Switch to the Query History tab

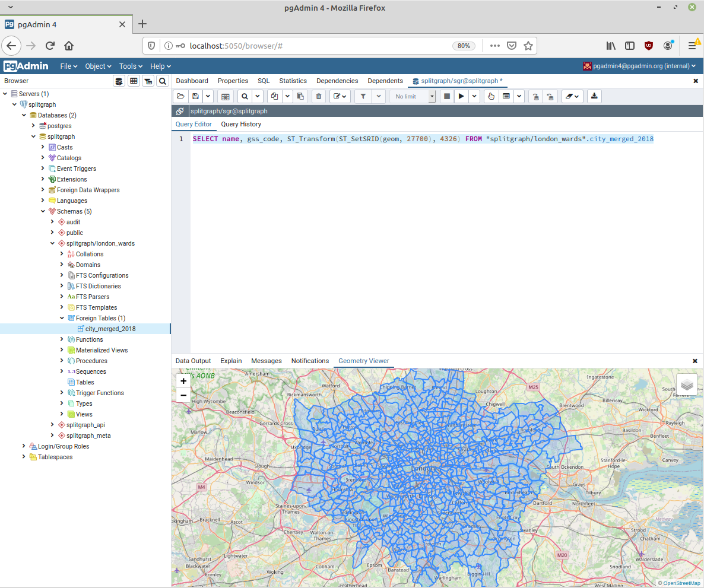pyautogui.click(x=241, y=124)
